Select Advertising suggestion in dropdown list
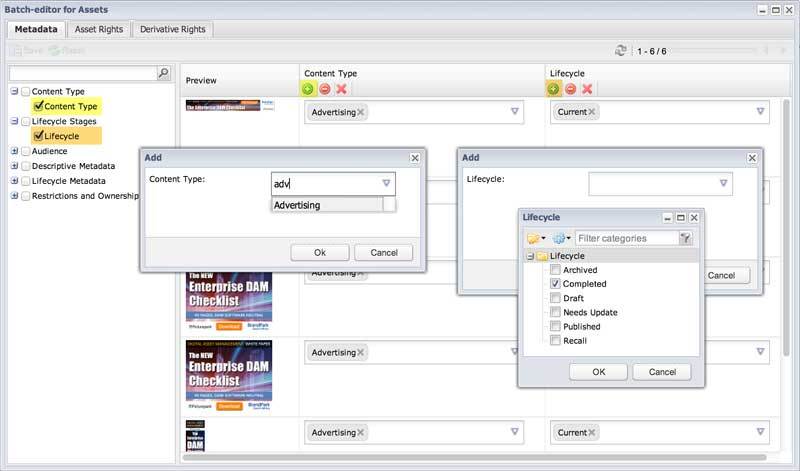800x471 pixels. (327, 205)
